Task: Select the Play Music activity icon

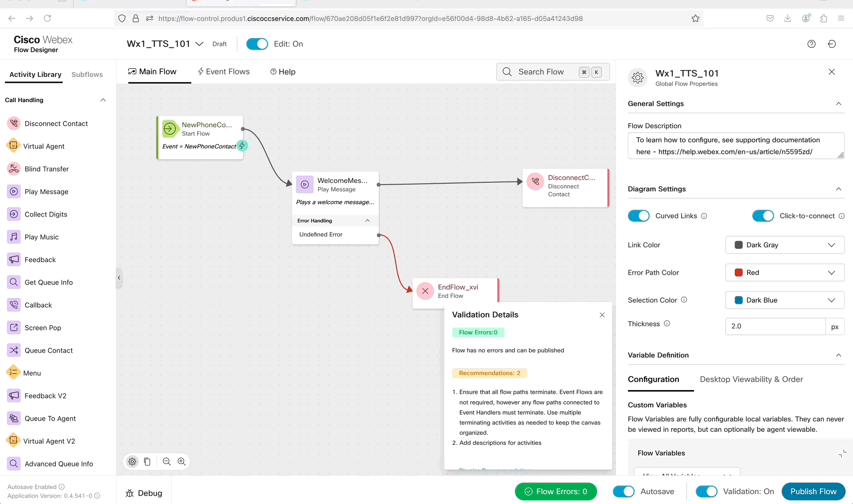Action: [x=14, y=237]
